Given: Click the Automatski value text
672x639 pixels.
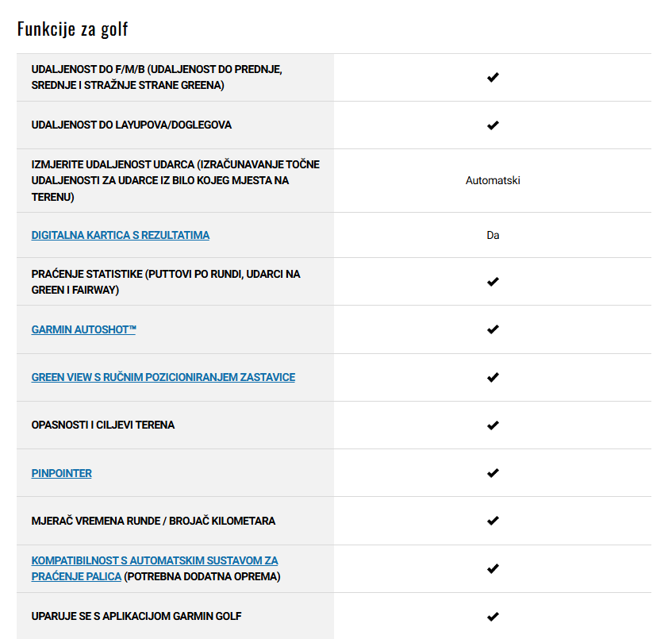Looking at the screenshot, I should tap(493, 180).
